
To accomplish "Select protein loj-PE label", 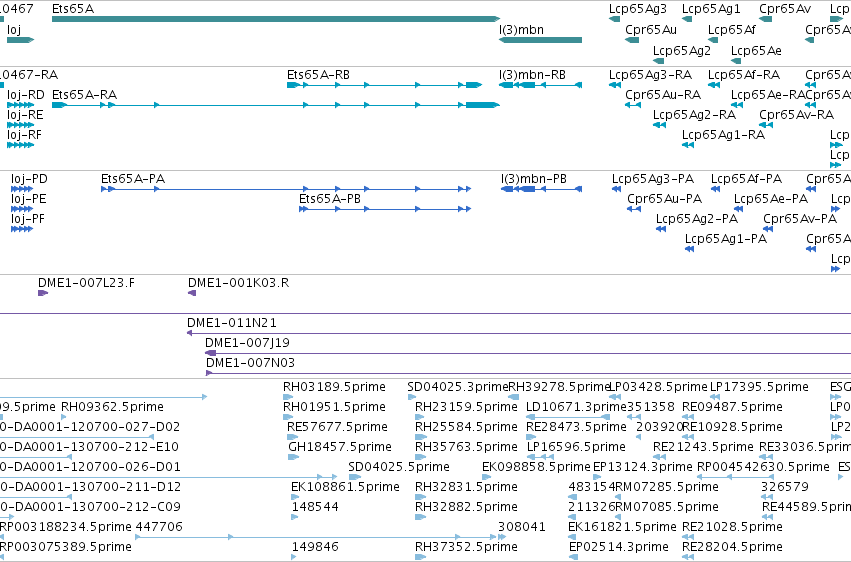I will pyautogui.click(x=28, y=199).
